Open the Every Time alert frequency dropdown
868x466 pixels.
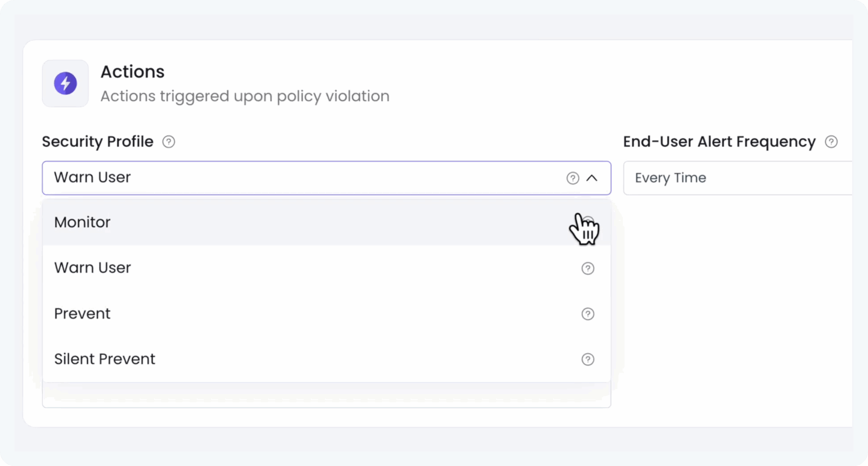tap(736, 178)
